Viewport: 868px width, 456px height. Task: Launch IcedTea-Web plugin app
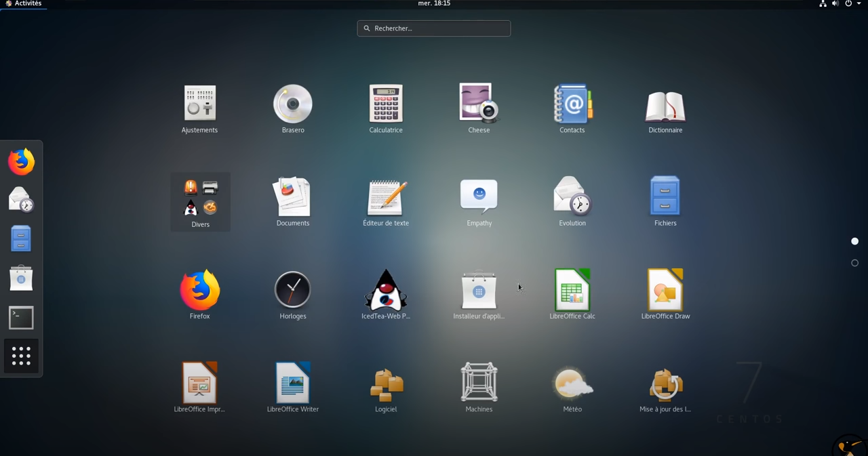[386, 295]
